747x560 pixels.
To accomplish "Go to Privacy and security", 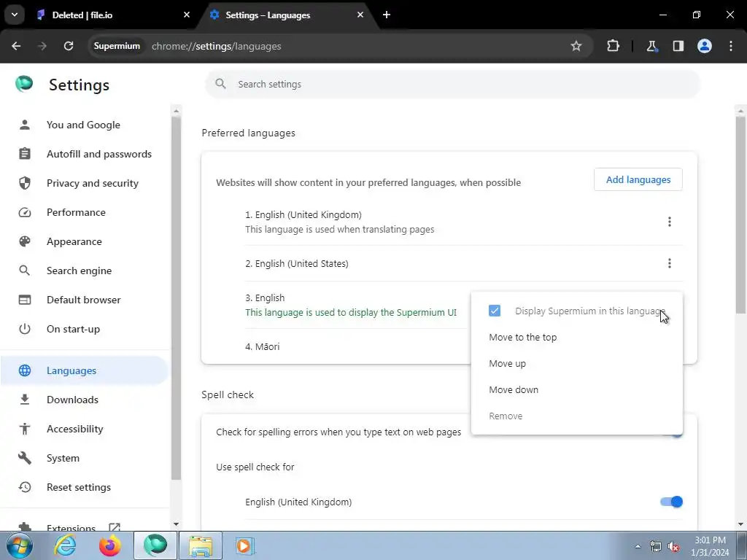I will [x=83, y=183].
